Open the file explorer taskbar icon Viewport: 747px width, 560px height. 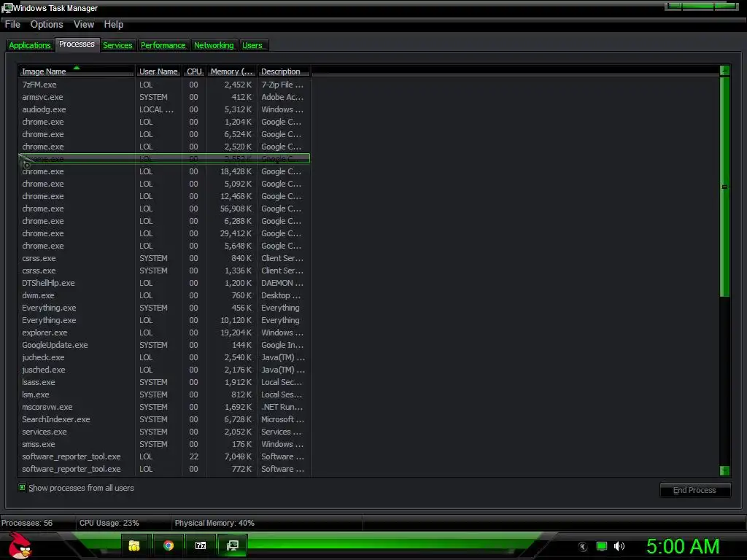coord(134,545)
